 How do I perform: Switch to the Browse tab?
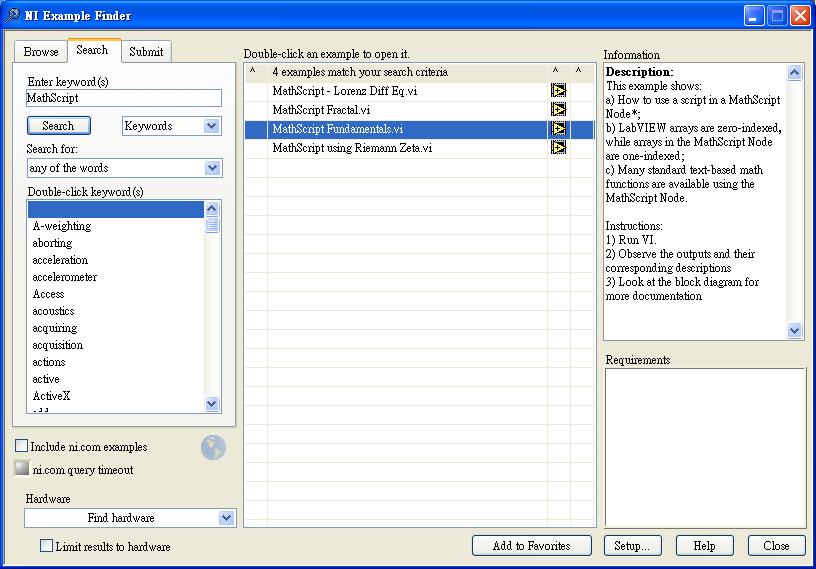pyautogui.click(x=41, y=52)
